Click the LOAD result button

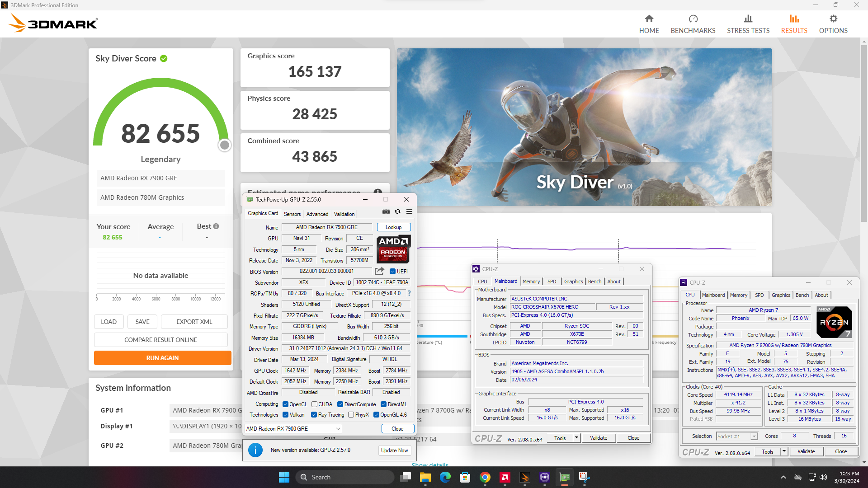(x=108, y=322)
